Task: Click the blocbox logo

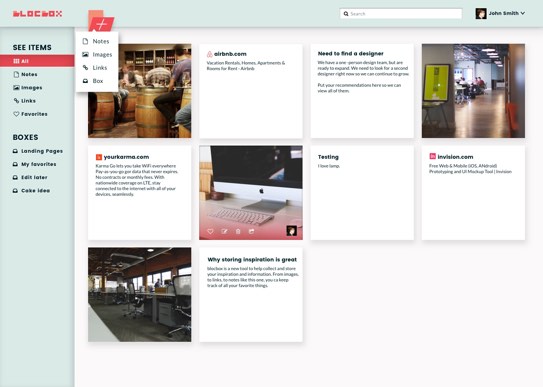Action: click(x=37, y=14)
